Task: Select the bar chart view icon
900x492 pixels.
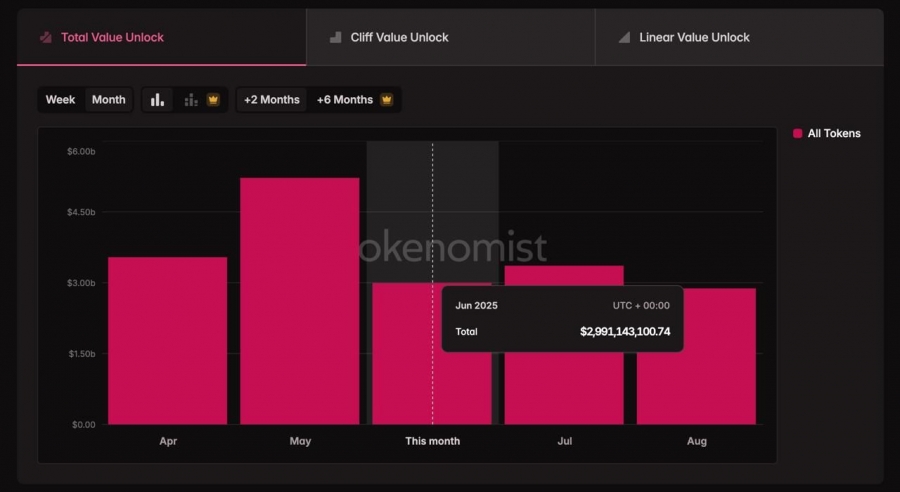Action: click(x=157, y=100)
